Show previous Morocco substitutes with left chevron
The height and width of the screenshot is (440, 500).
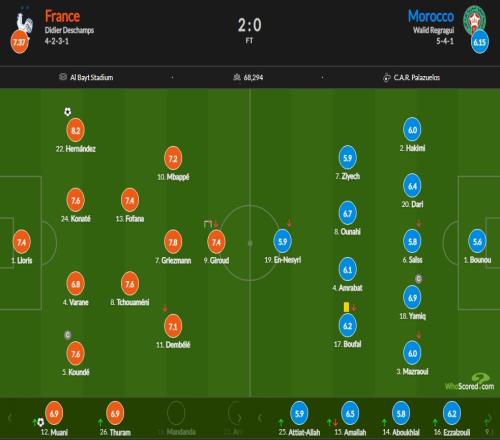(x=260, y=418)
